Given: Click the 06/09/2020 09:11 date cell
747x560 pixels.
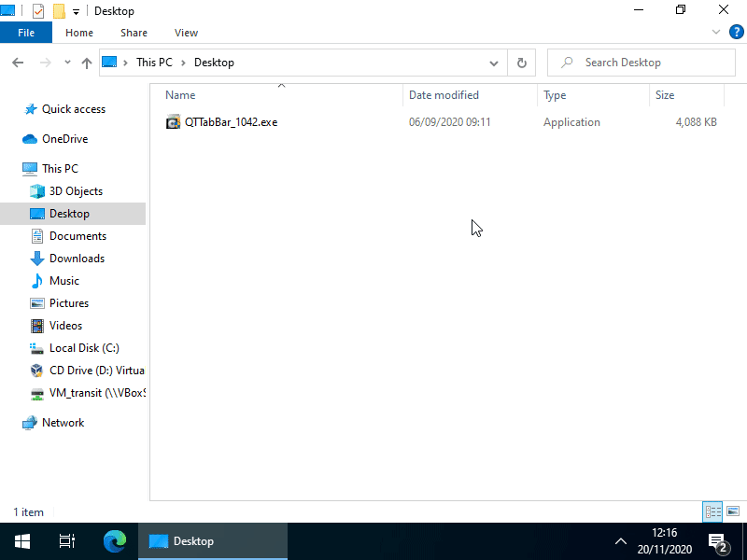Looking at the screenshot, I should coord(449,122).
